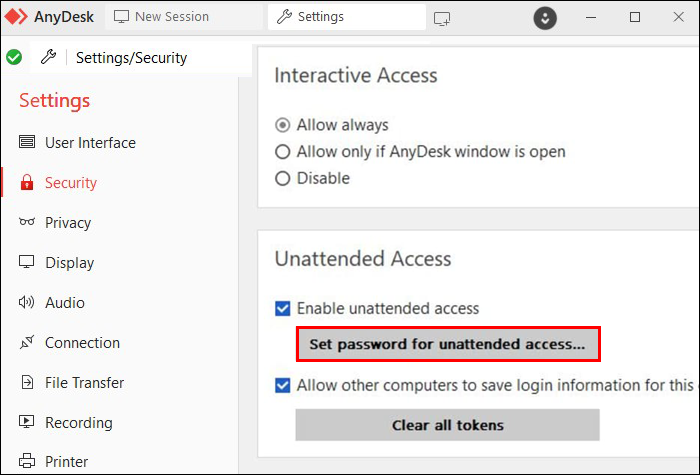Click the green connection status icon
700x475 pixels.
coord(14,57)
